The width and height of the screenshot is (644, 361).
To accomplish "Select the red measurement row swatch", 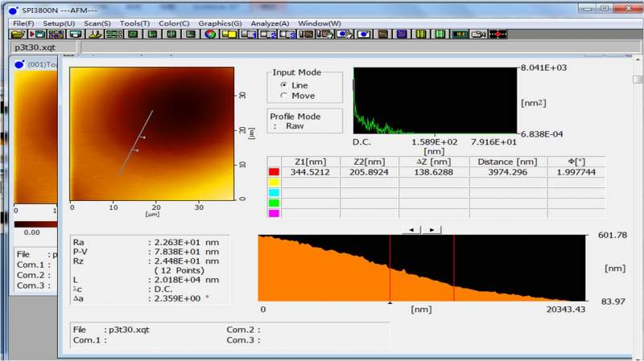I will tap(272, 171).
